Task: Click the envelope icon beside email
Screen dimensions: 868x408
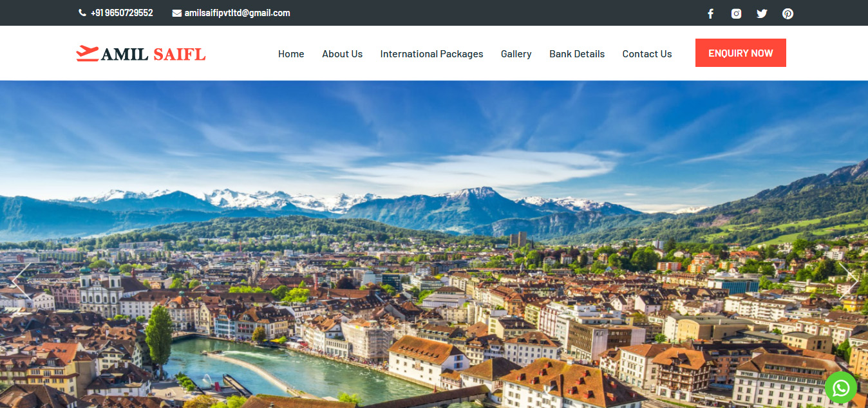Action: pos(176,13)
